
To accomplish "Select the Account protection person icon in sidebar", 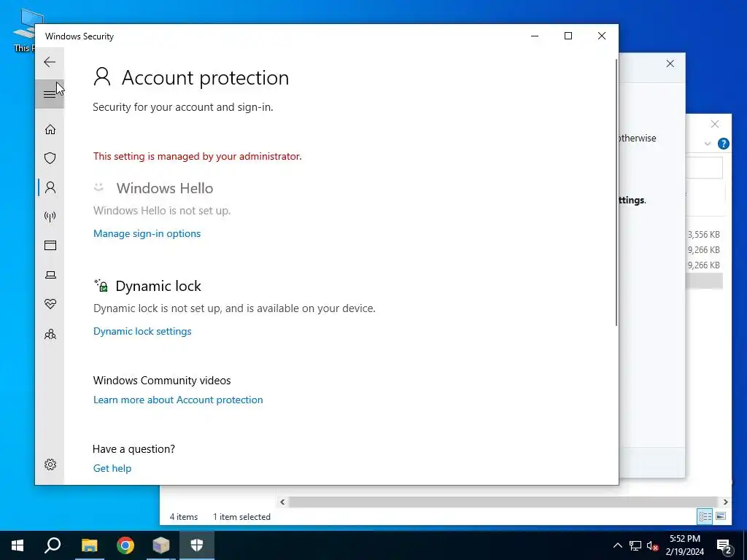I will [x=50, y=187].
